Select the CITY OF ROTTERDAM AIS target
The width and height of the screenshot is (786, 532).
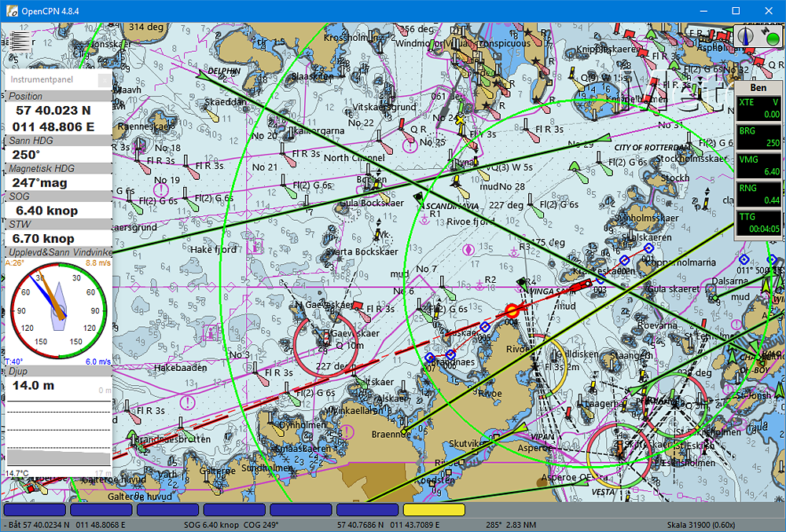pos(604,138)
